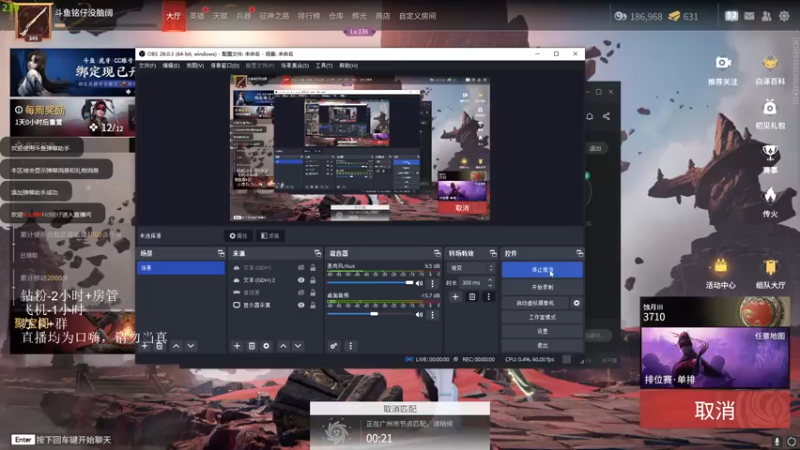Add a new source with the plus icon in 来源 panel
This screenshot has width=800, height=450.
click(237, 346)
